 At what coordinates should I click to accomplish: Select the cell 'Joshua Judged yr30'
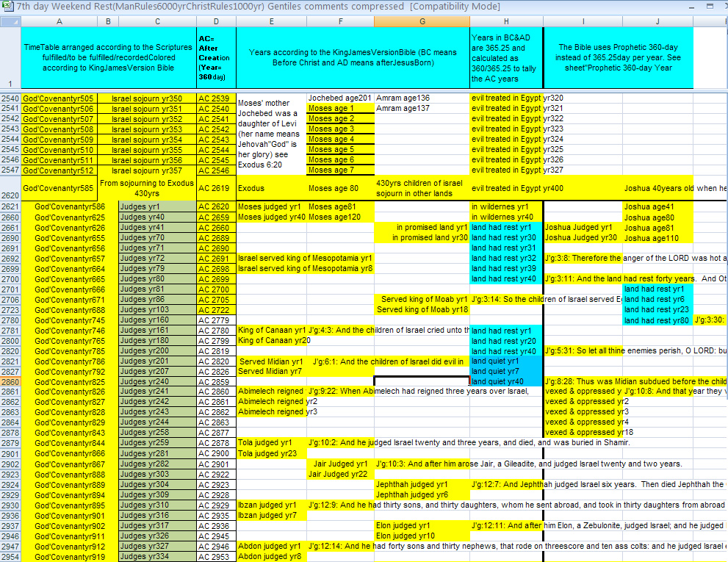pos(583,237)
